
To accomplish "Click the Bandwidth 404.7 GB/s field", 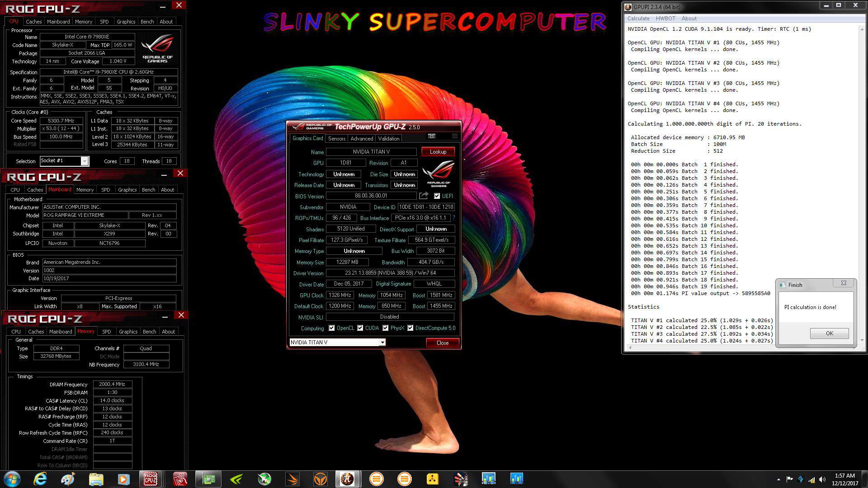I will [431, 262].
